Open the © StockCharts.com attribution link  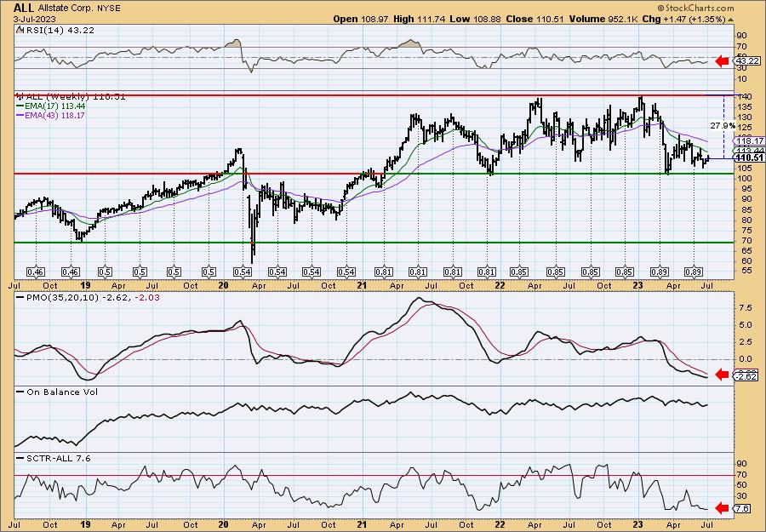click(x=695, y=8)
